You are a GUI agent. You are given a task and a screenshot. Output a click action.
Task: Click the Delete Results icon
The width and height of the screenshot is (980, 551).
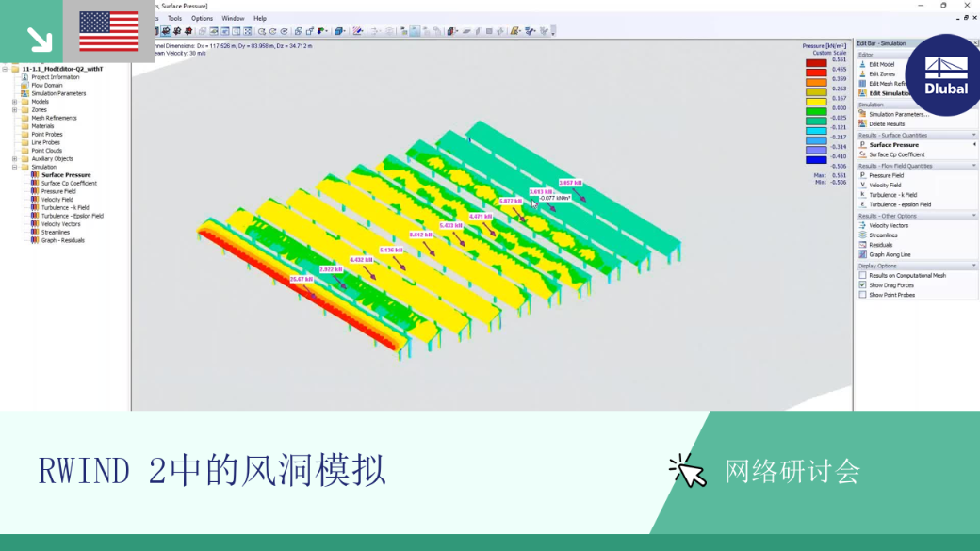[862, 123]
